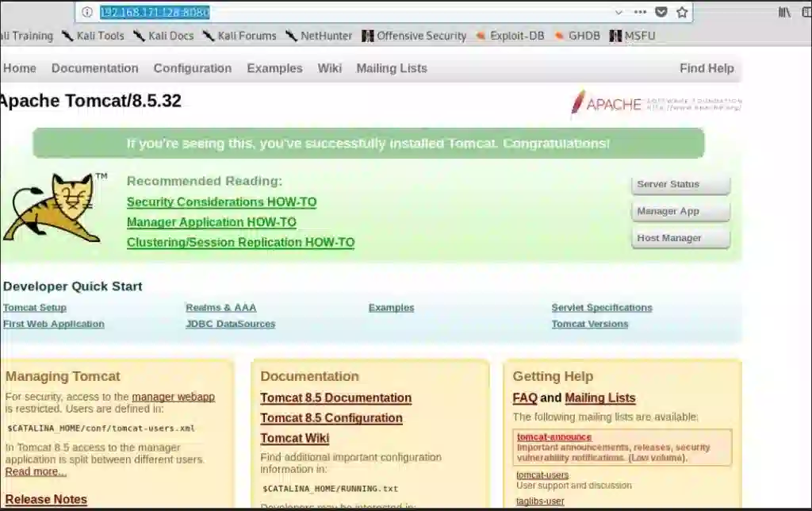Go to the Home nav item

pyautogui.click(x=20, y=68)
